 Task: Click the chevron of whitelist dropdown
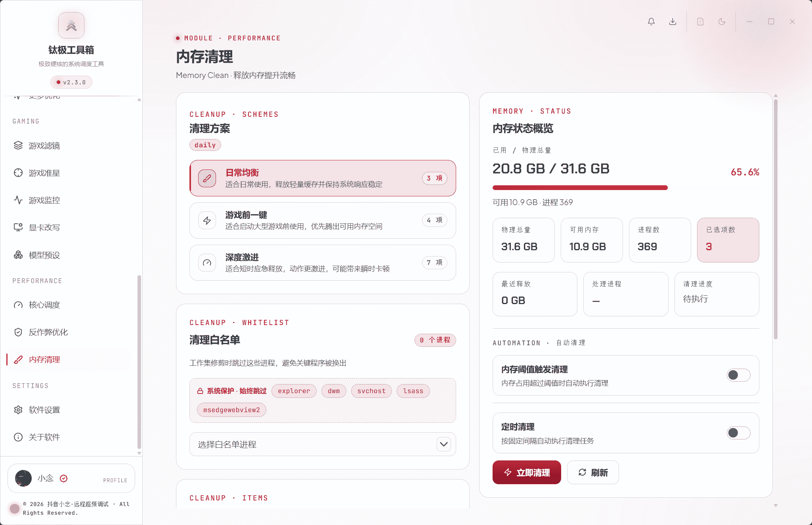click(x=444, y=444)
